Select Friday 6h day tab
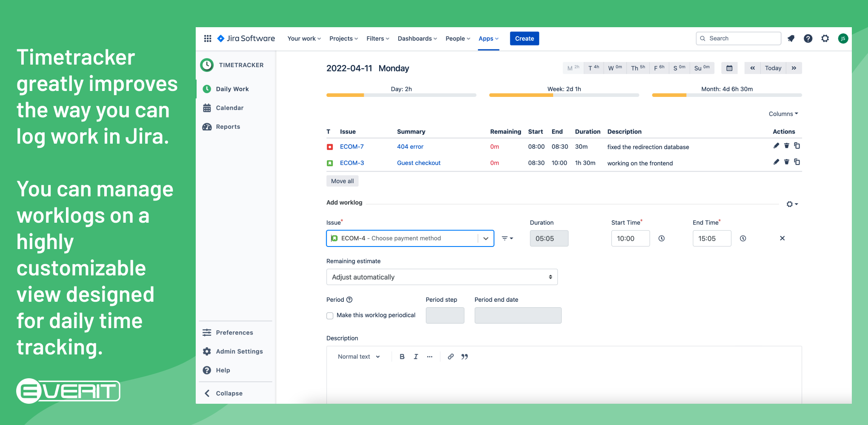Image resolution: width=868 pixels, height=425 pixels. click(659, 68)
